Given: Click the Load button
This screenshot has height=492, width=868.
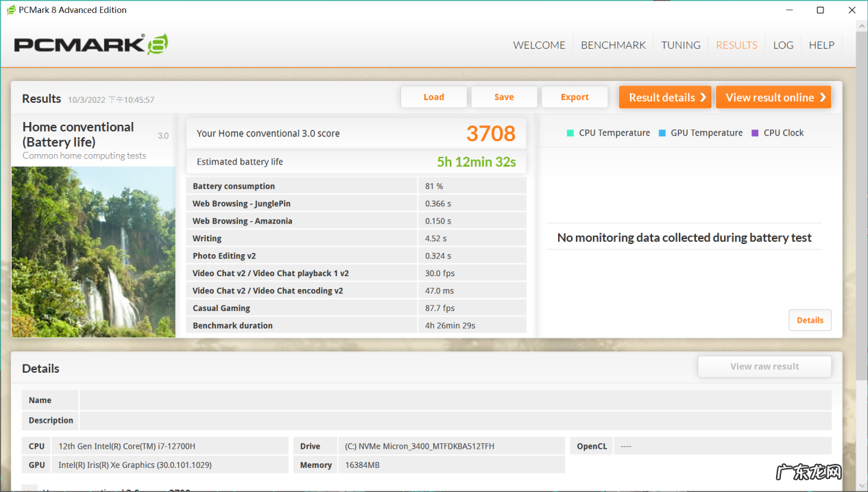Looking at the screenshot, I should tap(433, 97).
